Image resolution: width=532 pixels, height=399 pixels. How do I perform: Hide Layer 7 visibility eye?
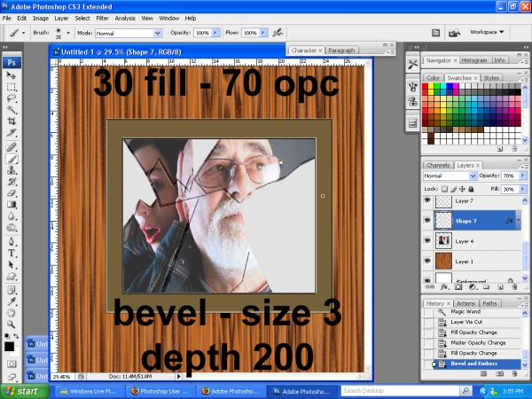click(x=427, y=200)
